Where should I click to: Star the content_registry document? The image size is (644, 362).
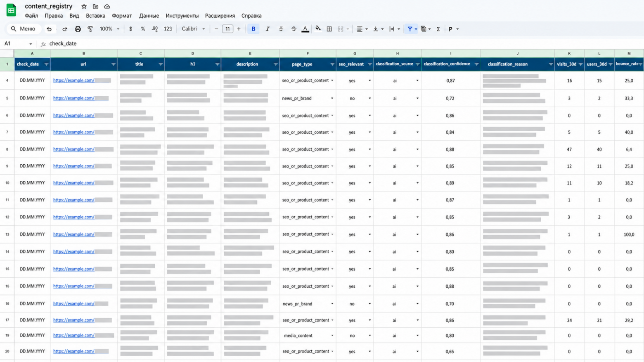click(x=84, y=7)
